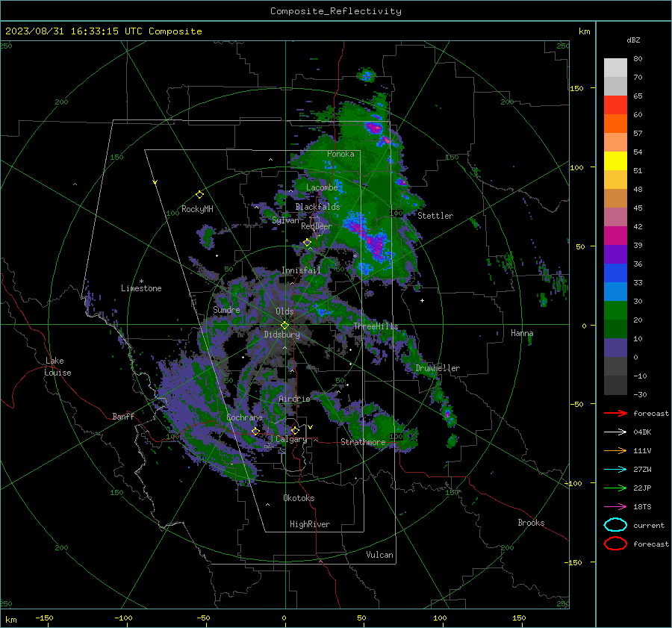Click the Innisfail city label

[301, 270]
